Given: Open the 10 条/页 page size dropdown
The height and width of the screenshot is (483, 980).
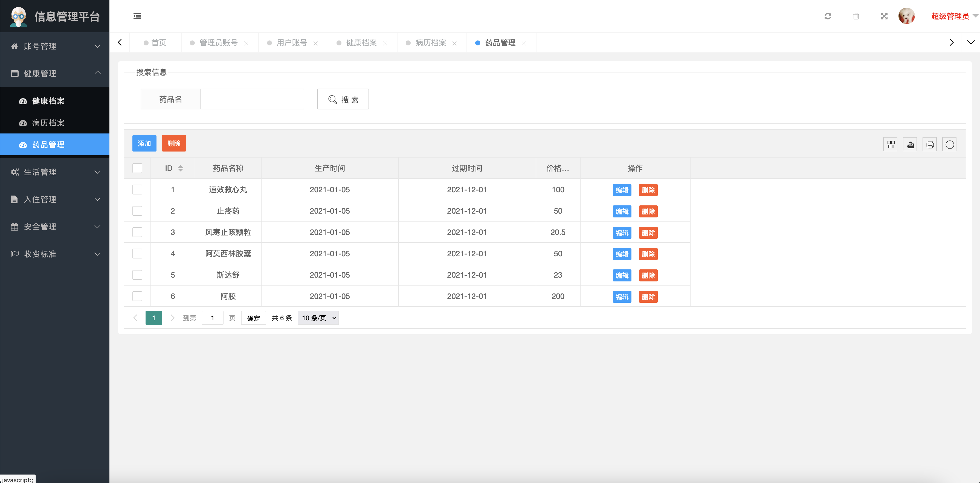Looking at the screenshot, I should tap(318, 318).
